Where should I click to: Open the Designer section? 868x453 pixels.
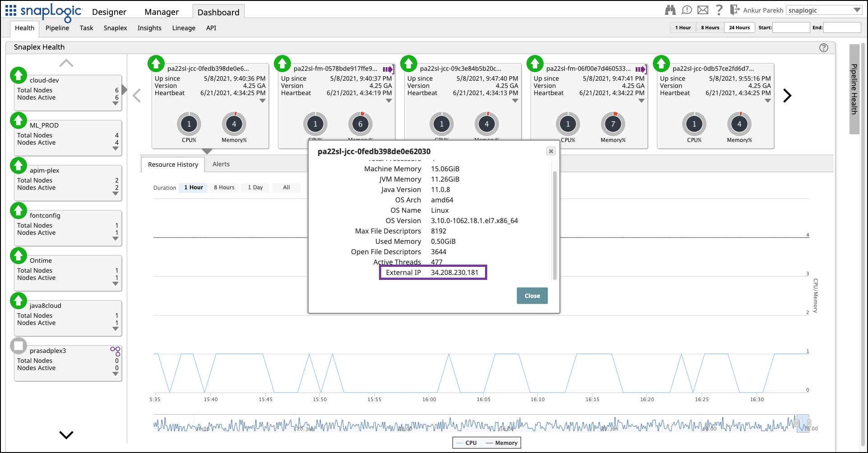(x=109, y=12)
